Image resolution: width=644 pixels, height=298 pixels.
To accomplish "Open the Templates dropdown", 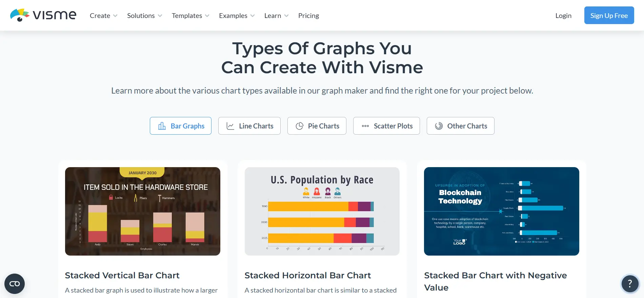I will pyautogui.click(x=190, y=16).
